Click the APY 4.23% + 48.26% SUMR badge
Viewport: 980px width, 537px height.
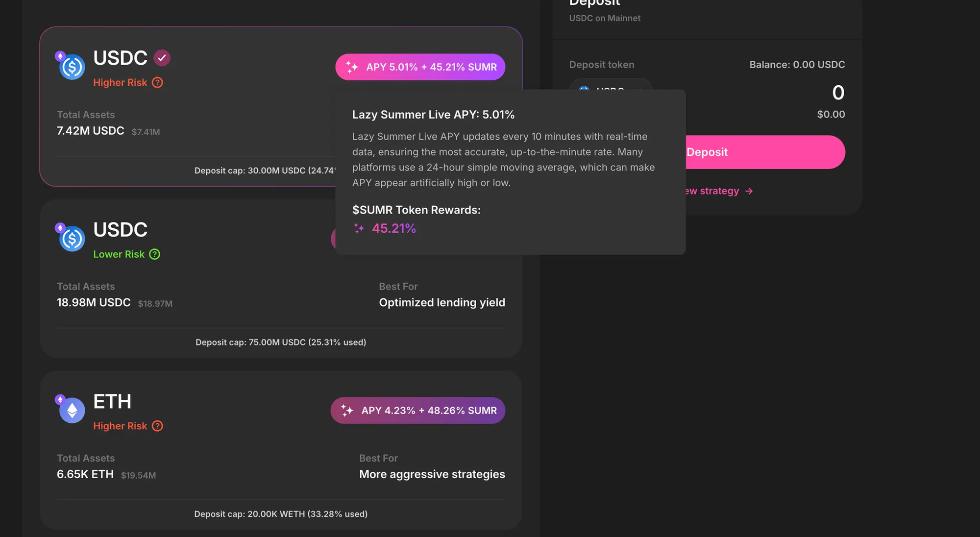coord(417,411)
